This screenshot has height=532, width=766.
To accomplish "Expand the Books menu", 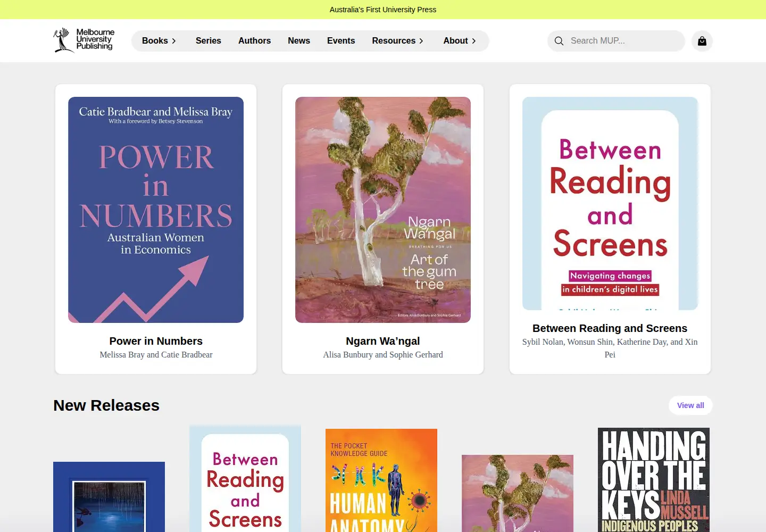I will coord(159,41).
